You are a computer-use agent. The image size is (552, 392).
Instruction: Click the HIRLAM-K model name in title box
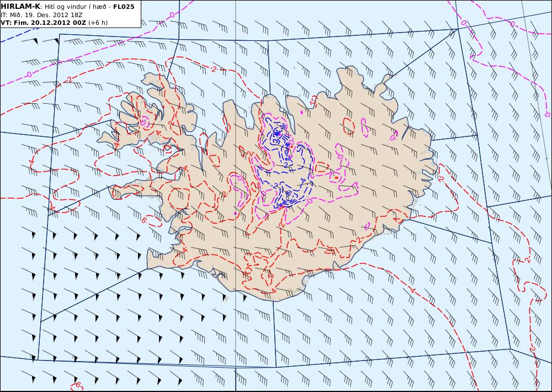21,6
